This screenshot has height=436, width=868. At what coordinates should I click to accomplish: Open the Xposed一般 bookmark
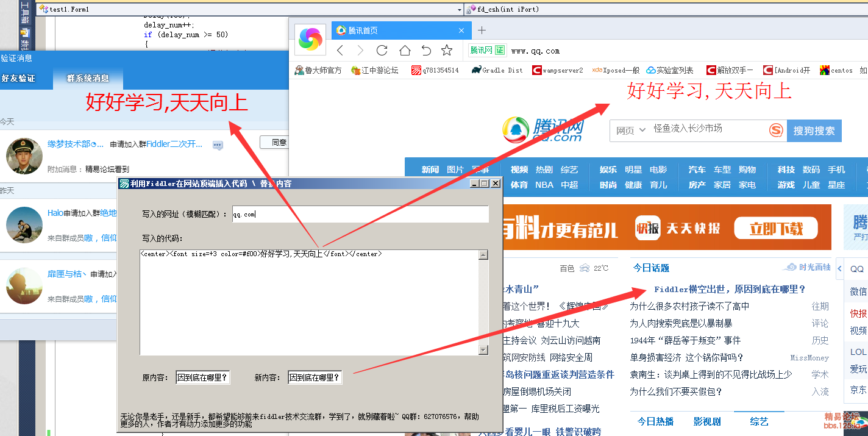tap(616, 70)
